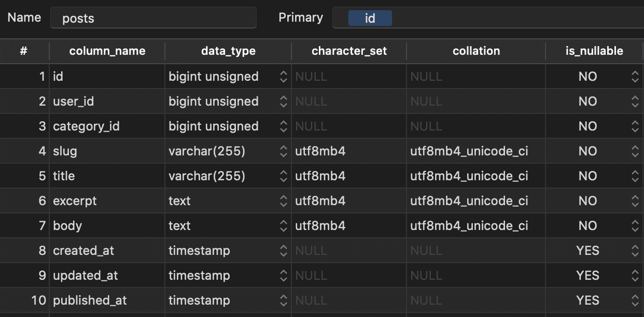Screen dimensions: 644x317
Task: Select the id primary key tag
Action: click(370, 18)
